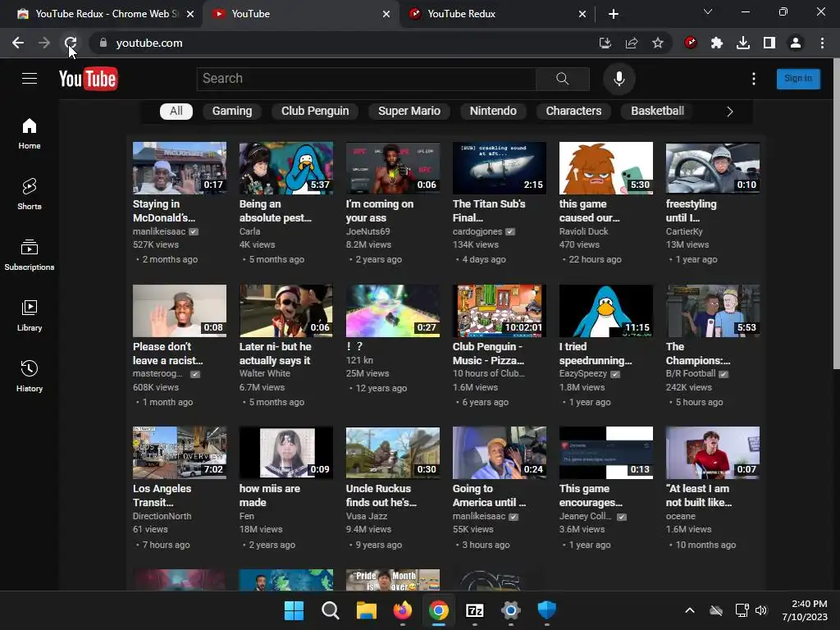Close the YouTube tab
Viewport: 840px width, 630px height.
[386, 14]
